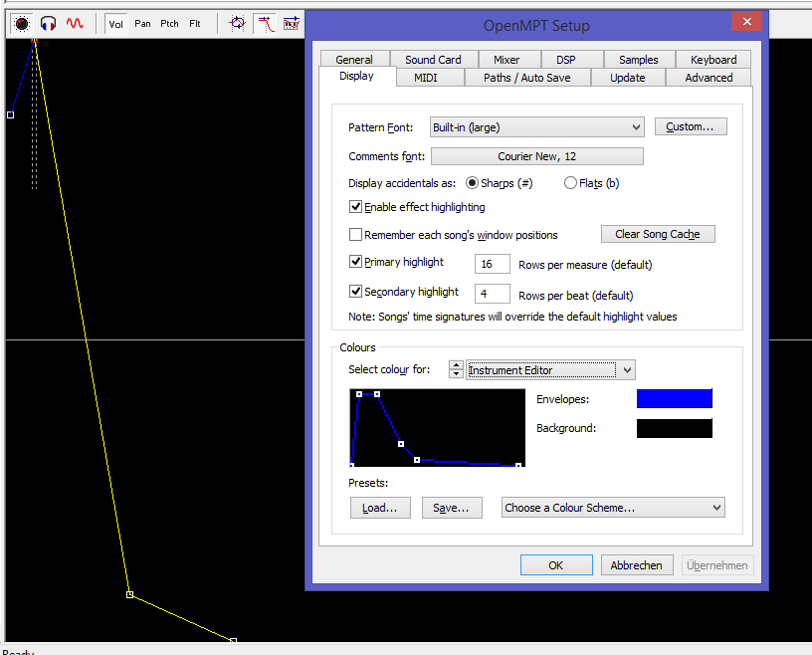The height and width of the screenshot is (655, 812).
Task: Switch to the Pan envelope
Action: pyautogui.click(x=143, y=23)
